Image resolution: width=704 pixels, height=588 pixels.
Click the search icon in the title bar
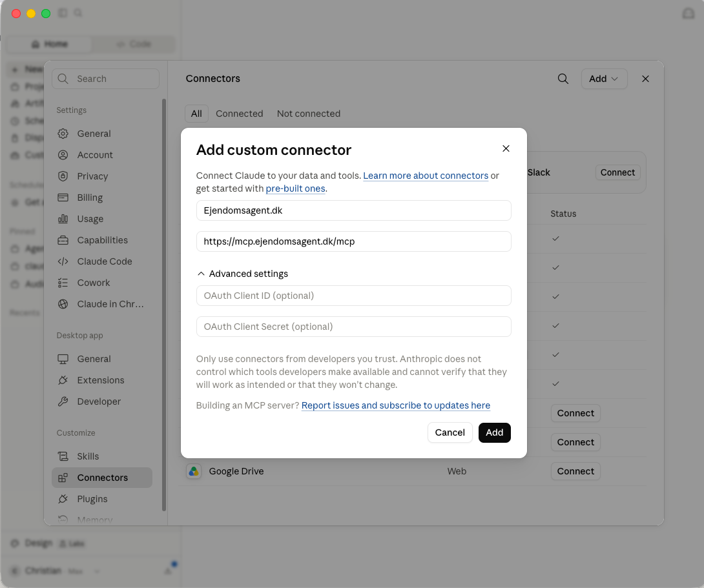pos(78,13)
